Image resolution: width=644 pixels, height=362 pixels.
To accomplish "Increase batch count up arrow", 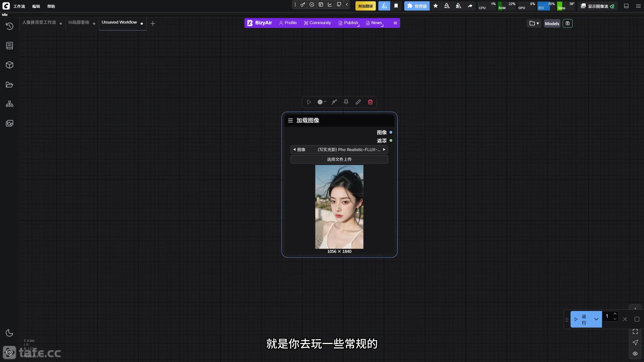I will [615, 314].
